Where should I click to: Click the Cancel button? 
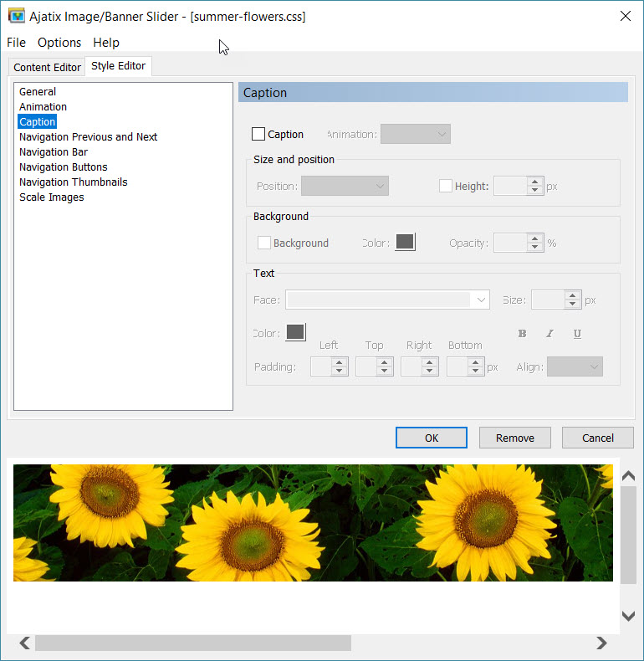[598, 438]
